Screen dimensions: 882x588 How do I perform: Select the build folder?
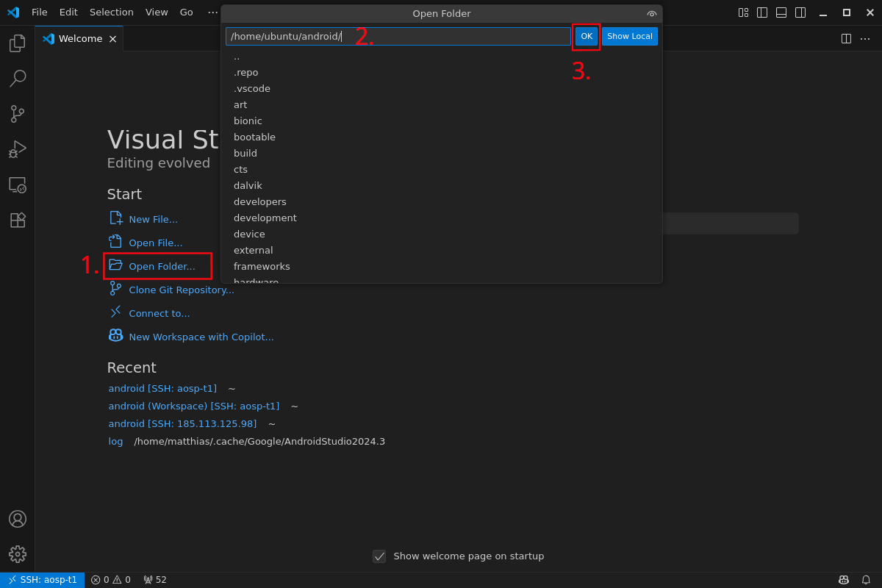click(x=442, y=154)
